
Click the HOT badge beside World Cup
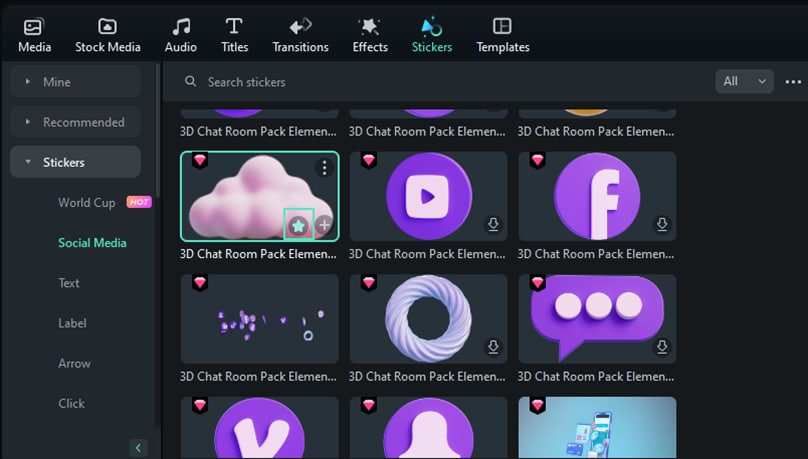[x=139, y=202]
